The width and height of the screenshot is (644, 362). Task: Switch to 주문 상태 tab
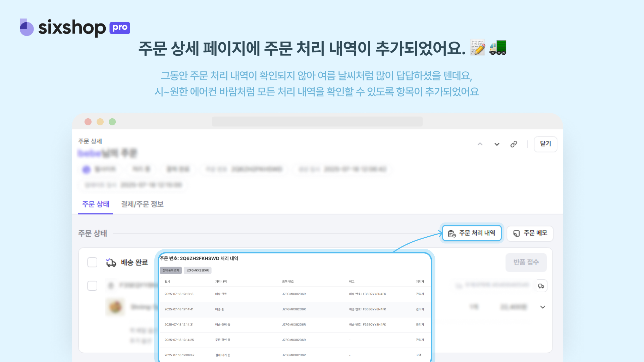click(96, 204)
